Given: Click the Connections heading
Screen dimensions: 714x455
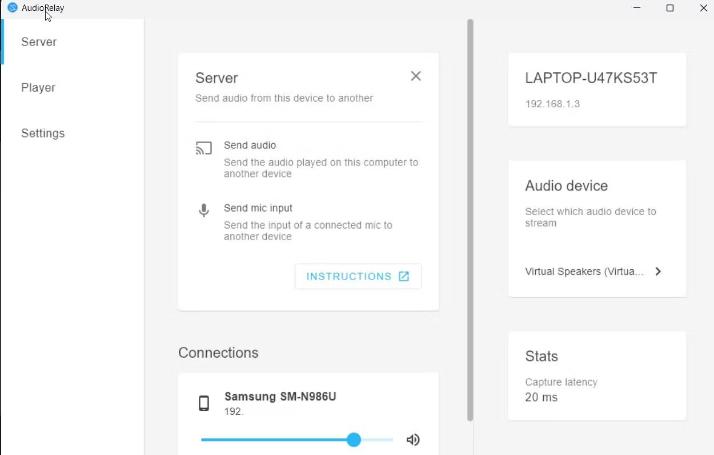Looking at the screenshot, I should (x=218, y=353).
